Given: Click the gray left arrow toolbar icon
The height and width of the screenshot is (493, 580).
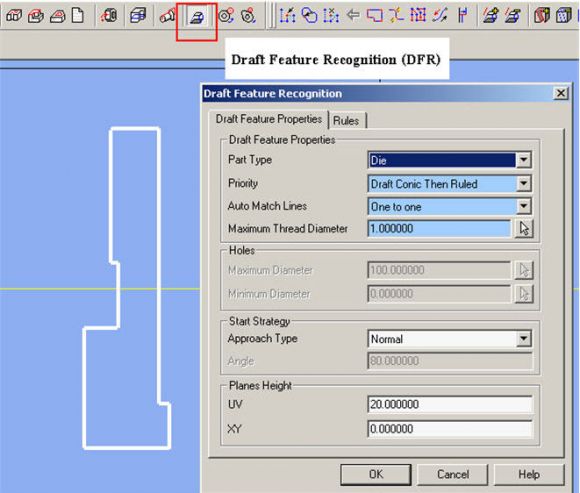Looking at the screenshot, I should [x=353, y=15].
